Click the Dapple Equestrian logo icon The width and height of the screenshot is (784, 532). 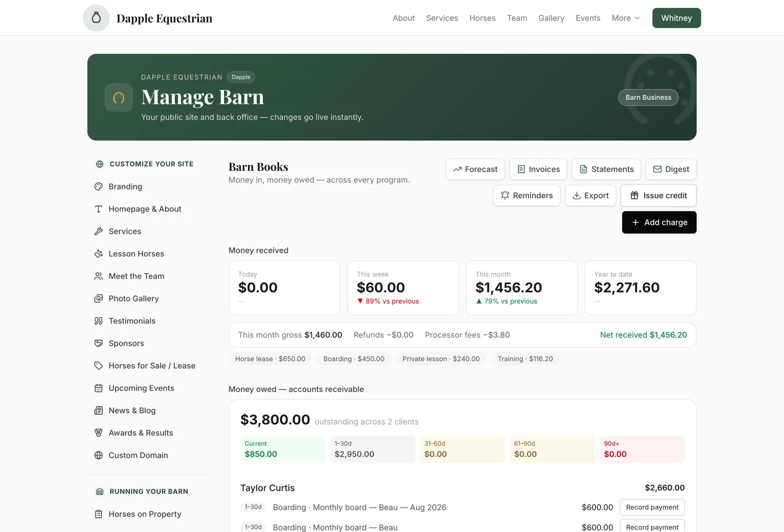pos(97,18)
